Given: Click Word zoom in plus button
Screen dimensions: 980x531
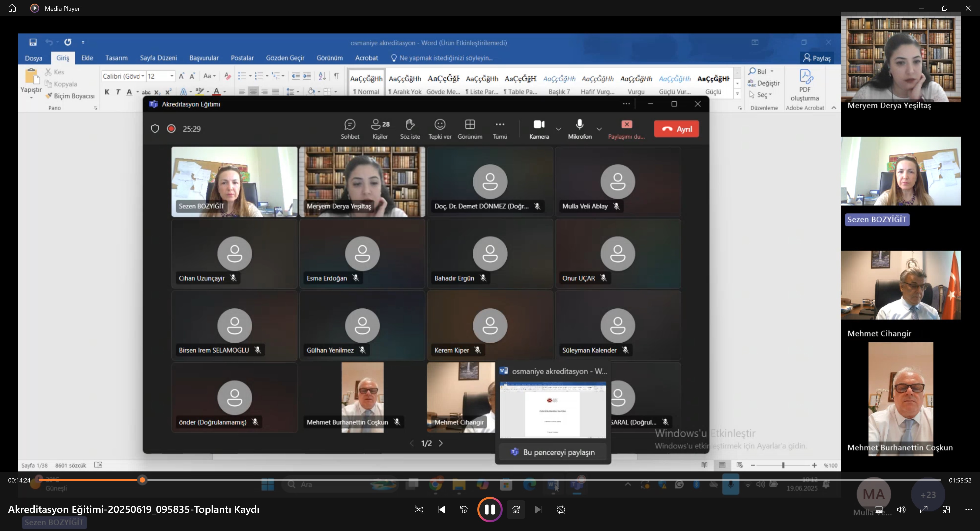Looking at the screenshot, I should point(814,465).
